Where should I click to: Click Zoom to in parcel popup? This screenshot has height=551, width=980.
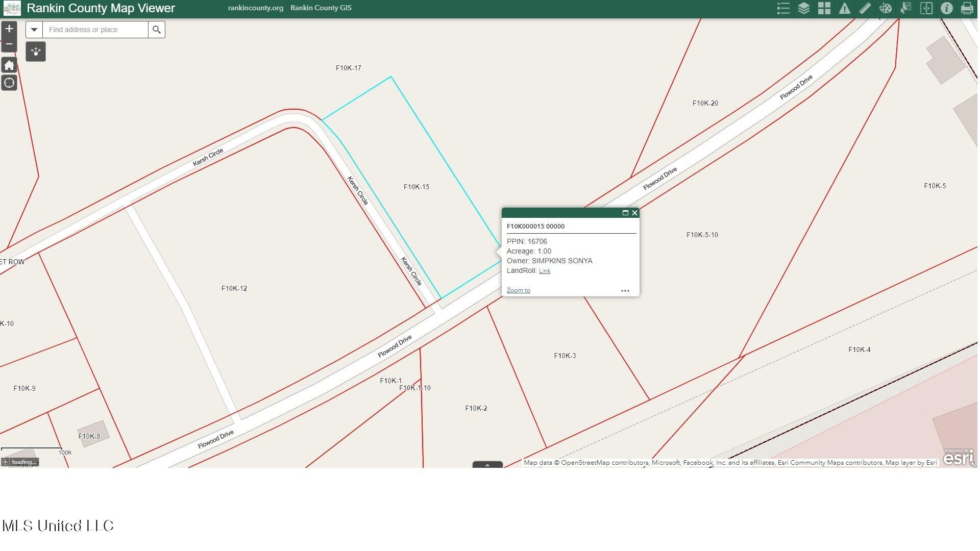coord(518,290)
